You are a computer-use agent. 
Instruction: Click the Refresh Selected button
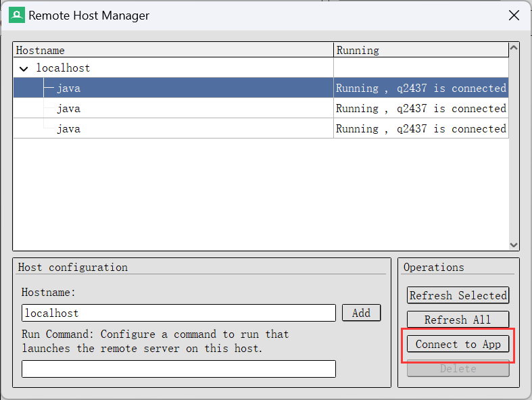(458, 295)
